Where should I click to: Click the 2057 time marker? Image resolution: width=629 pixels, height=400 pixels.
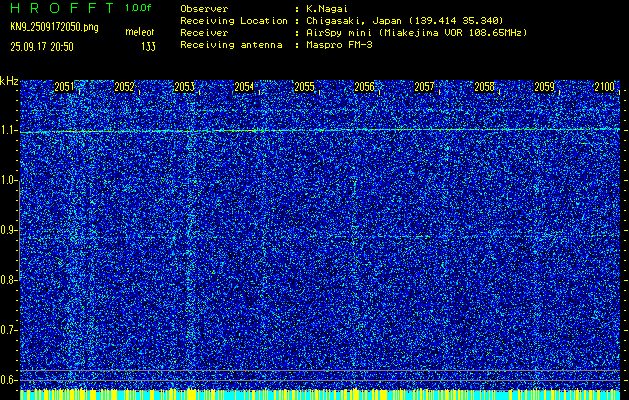click(x=424, y=87)
